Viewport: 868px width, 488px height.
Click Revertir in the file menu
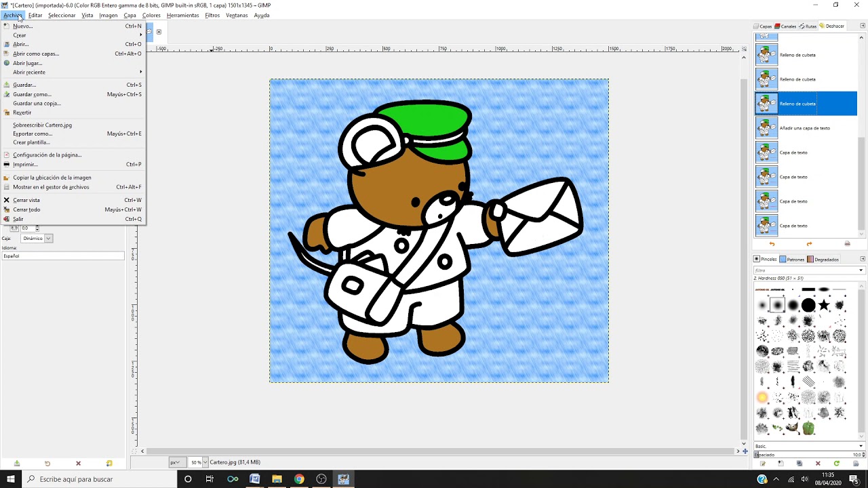[x=73, y=113]
